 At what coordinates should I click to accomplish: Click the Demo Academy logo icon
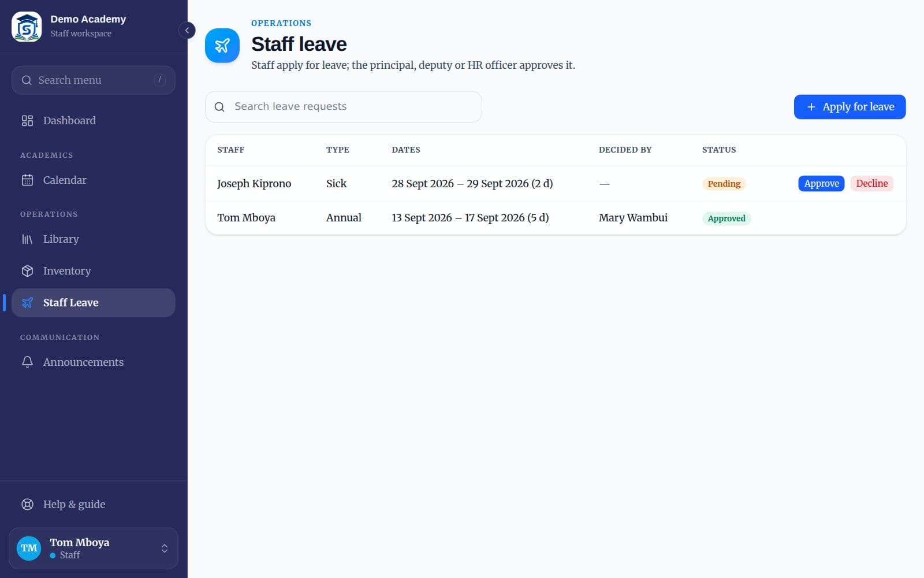click(x=27, y=27)
